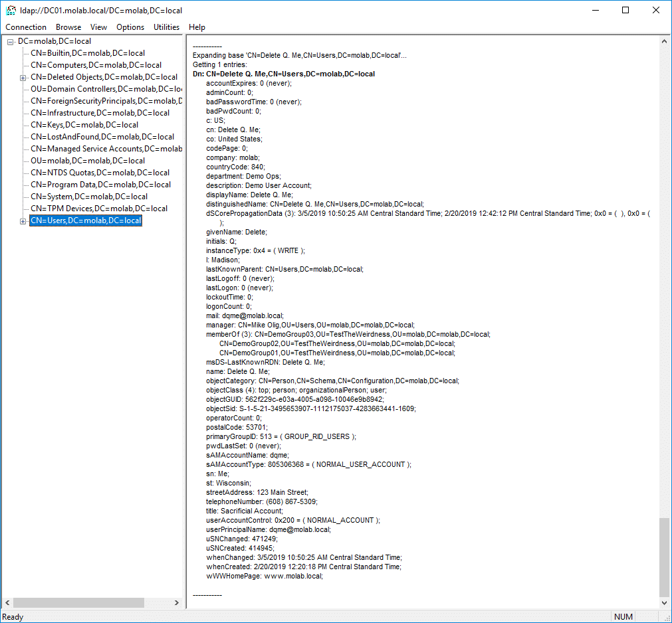Expand the CN=Users,DC=molab,DC=local node
Screen dimensions: 672x623
tap(23, 221)
